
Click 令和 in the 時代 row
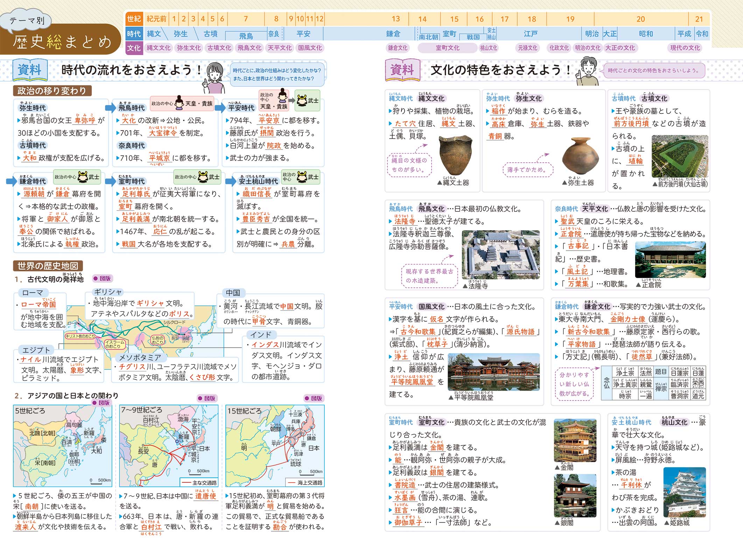[x=702, y=34]
